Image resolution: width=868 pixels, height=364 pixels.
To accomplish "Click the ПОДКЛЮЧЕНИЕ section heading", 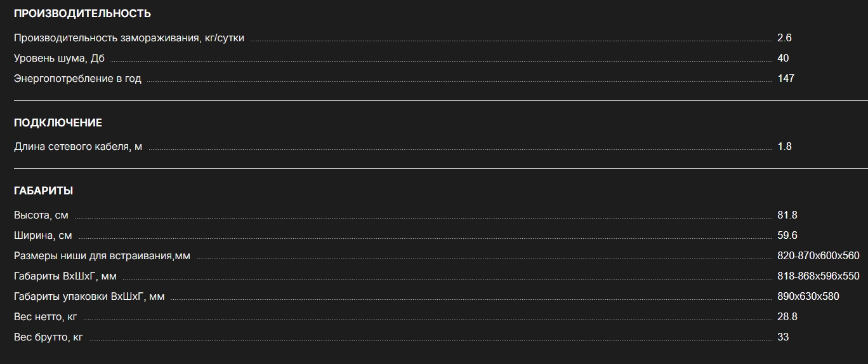I will pos(58,123).
